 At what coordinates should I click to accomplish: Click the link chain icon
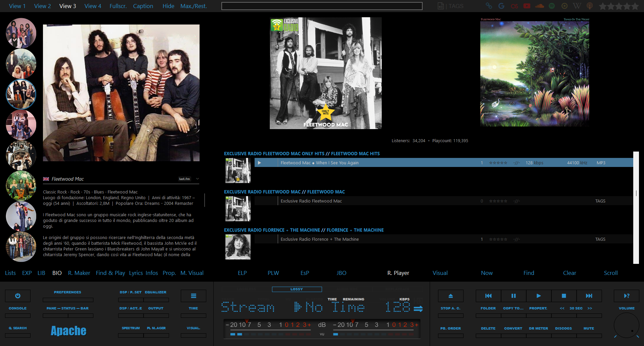pos(489,6)
